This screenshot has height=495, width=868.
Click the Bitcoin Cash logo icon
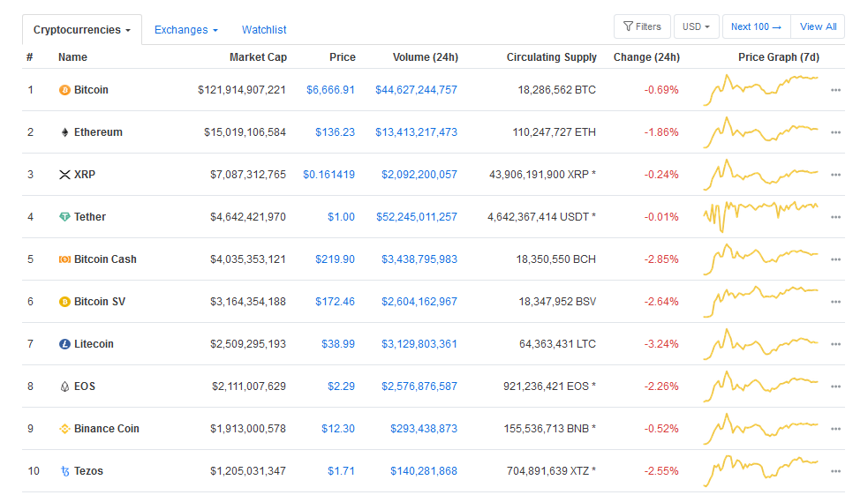[64, 259]
